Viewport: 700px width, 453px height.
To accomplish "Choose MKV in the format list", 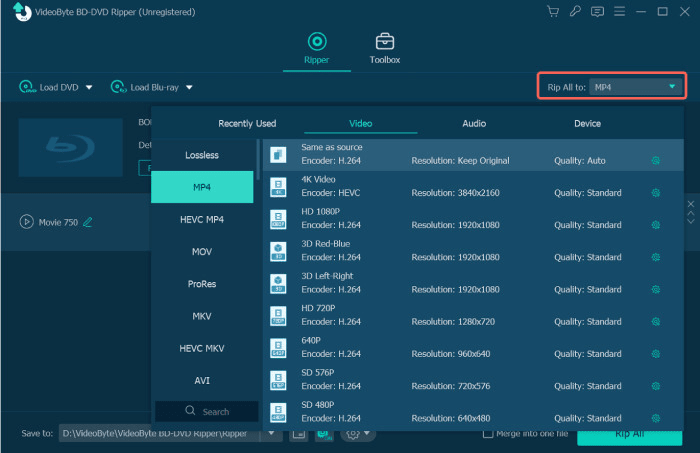I will [x=202, y=316].
